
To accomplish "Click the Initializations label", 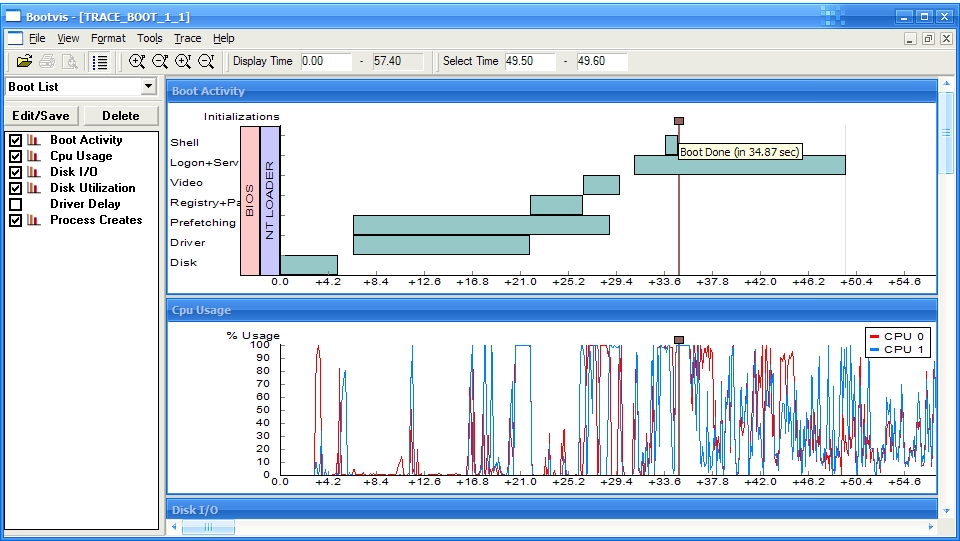I will 241,116.
